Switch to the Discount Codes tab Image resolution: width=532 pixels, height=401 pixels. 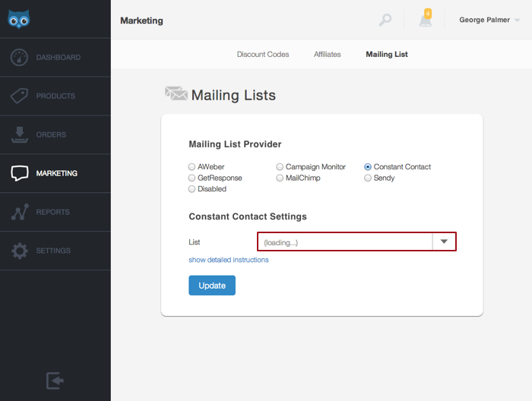coord(263,54)
